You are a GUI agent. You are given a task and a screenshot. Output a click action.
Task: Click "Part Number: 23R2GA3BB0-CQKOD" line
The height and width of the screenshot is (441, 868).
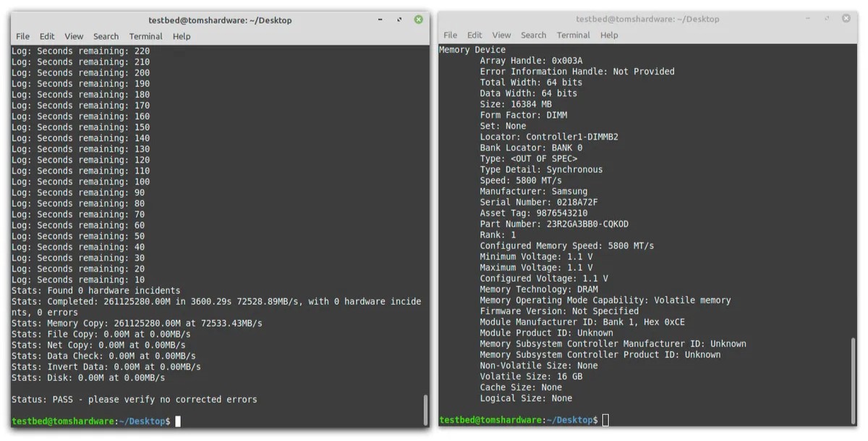[554, 224]
